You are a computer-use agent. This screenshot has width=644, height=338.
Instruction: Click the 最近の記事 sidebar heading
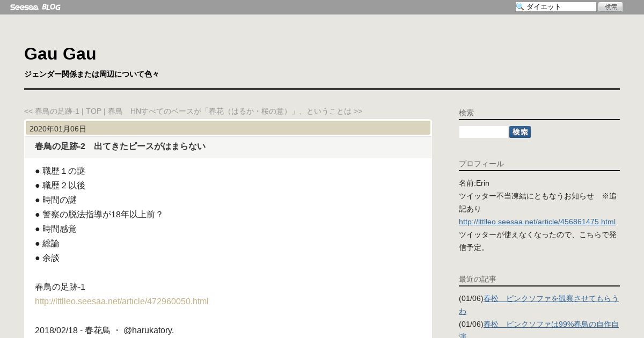[478, 279]
